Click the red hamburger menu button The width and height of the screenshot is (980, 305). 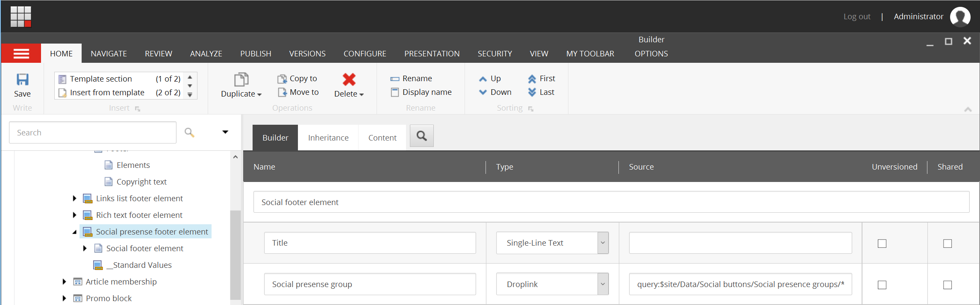click(x=21, y=53)
